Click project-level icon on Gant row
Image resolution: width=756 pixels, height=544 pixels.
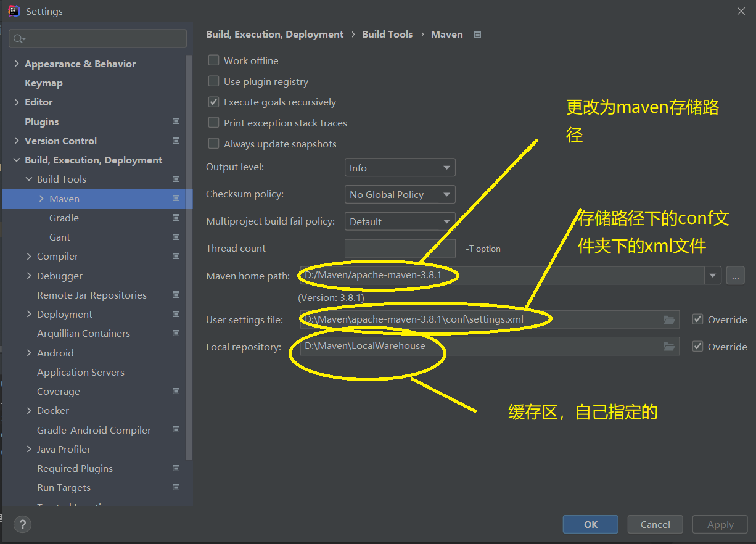tap(176, 237)
